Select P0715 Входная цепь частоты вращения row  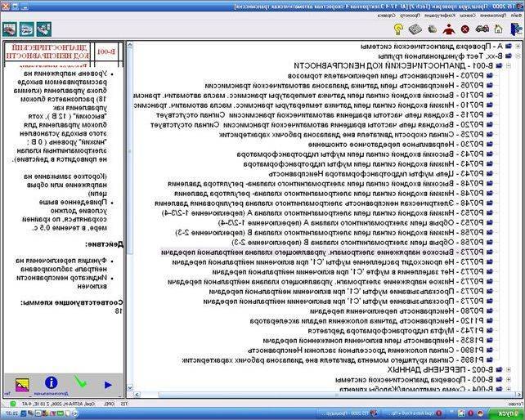tap(321, 114)
